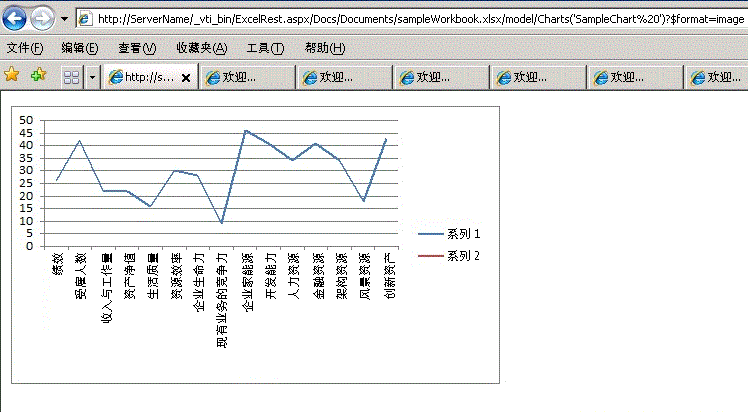Switch to the fifth 欢迎 tab
Viewport: 748px width, 412px height.
click(635, 77)
